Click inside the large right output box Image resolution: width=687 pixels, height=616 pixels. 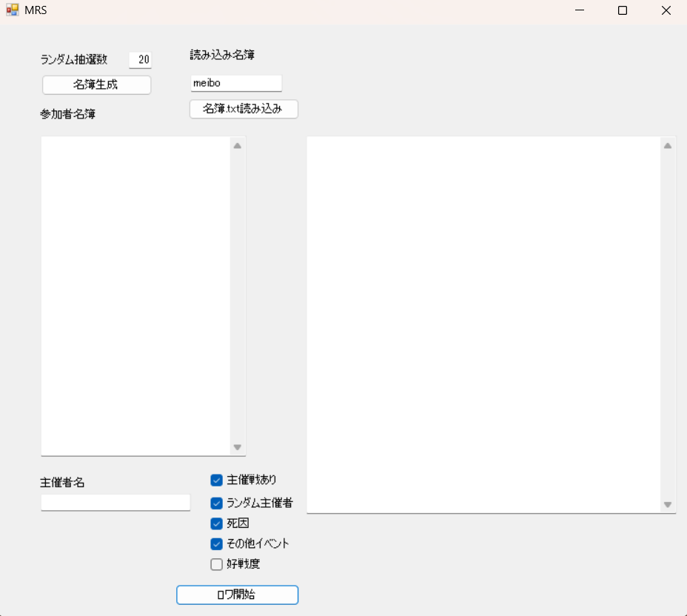click(x=483, y=324)
